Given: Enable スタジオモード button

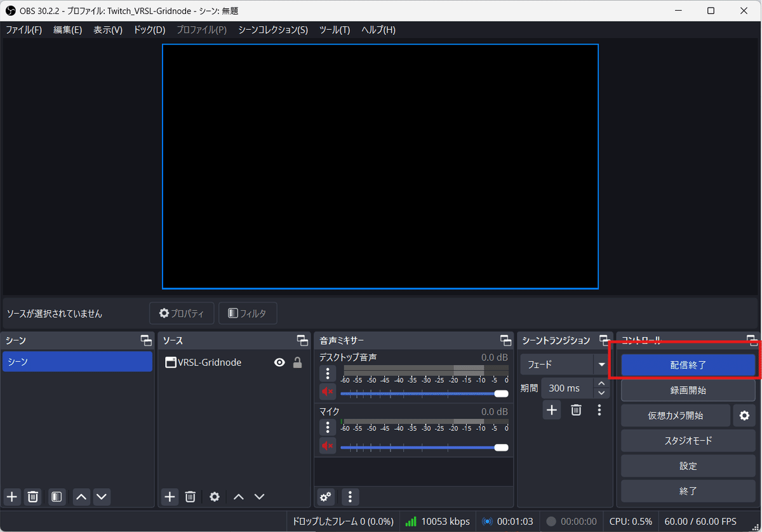Looking at the screenshot, I should (x=688, y=441).
